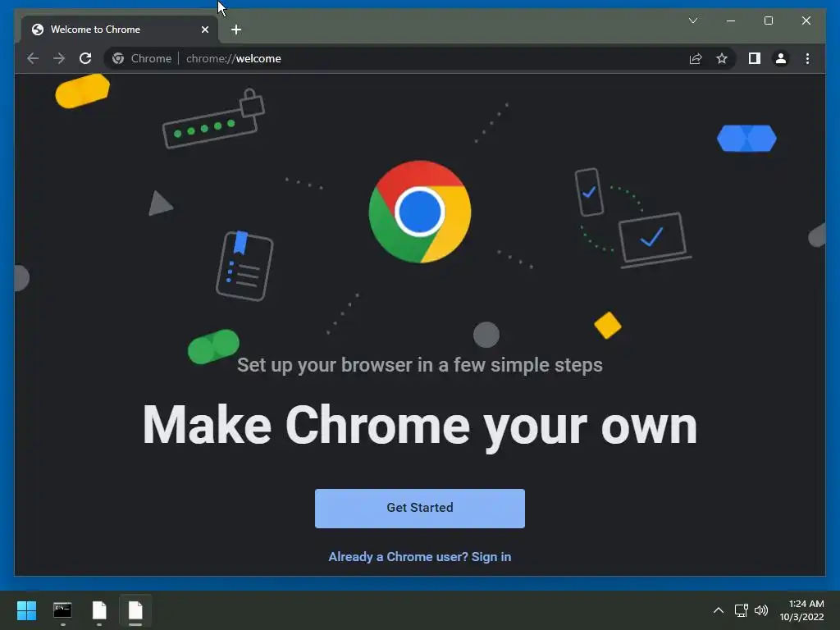Close the Welcome to Chrome tab

tap(204, 30)
